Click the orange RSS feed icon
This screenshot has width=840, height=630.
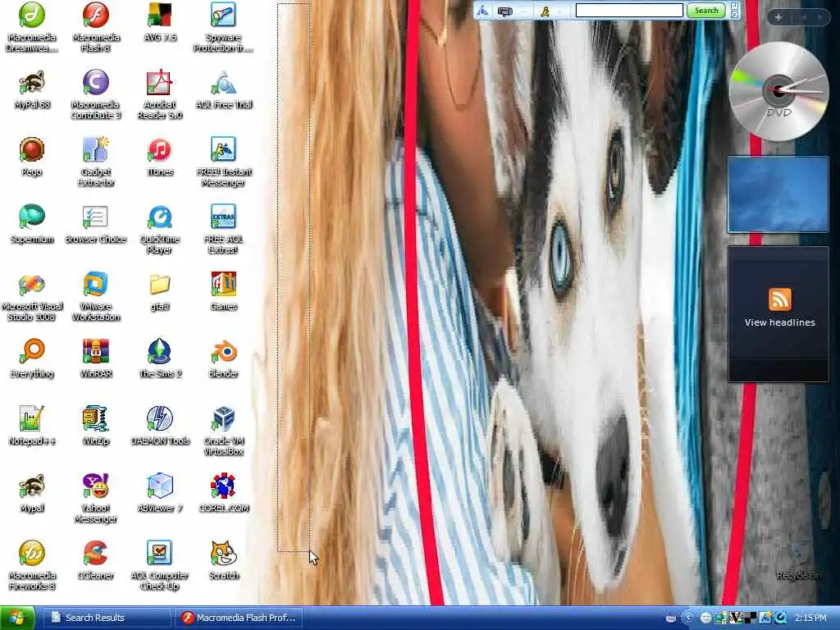[x=779, y=299]
